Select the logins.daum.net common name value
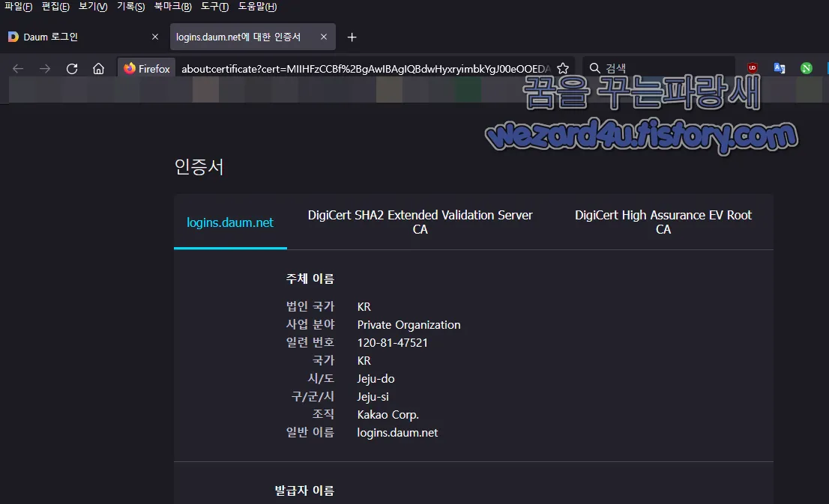 397,433
